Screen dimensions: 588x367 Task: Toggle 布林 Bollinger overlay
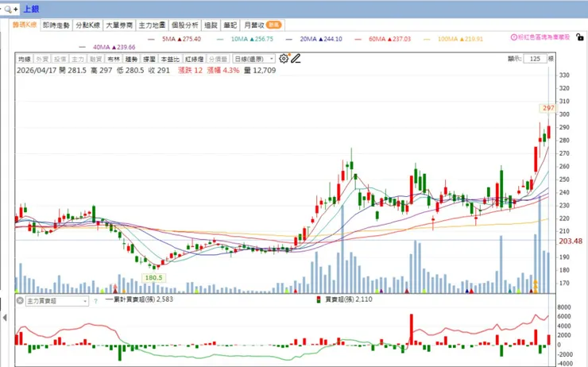(114, 60)
